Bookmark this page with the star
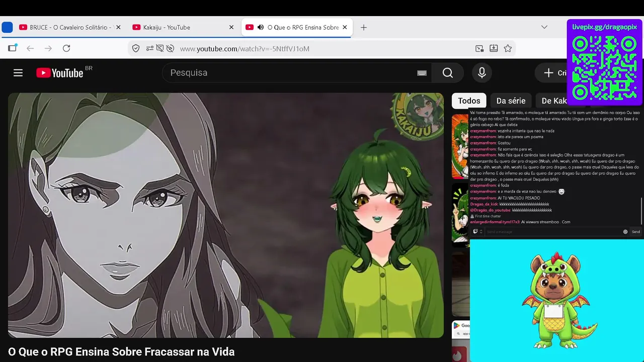The image size is (644, 362). (508, 48)
